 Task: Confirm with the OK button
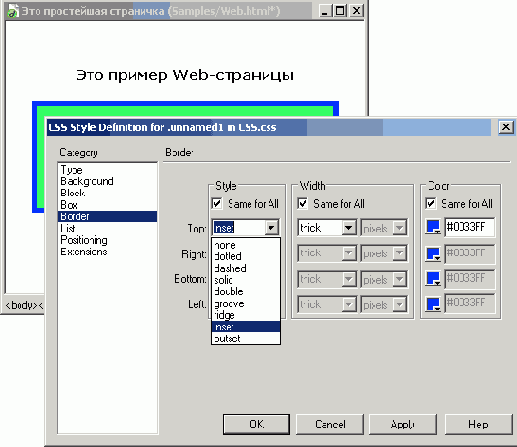pyautogui.click(x=256, y=424)
